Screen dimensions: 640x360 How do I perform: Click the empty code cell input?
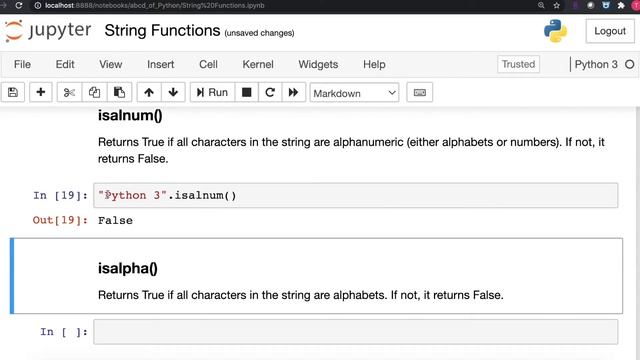[x=356, y=332]
